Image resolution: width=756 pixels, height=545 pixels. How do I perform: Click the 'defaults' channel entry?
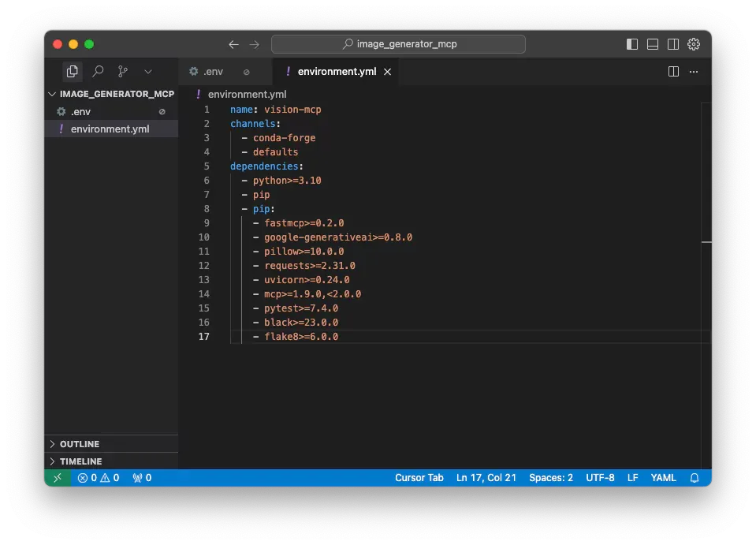click(x=275, y=152)
